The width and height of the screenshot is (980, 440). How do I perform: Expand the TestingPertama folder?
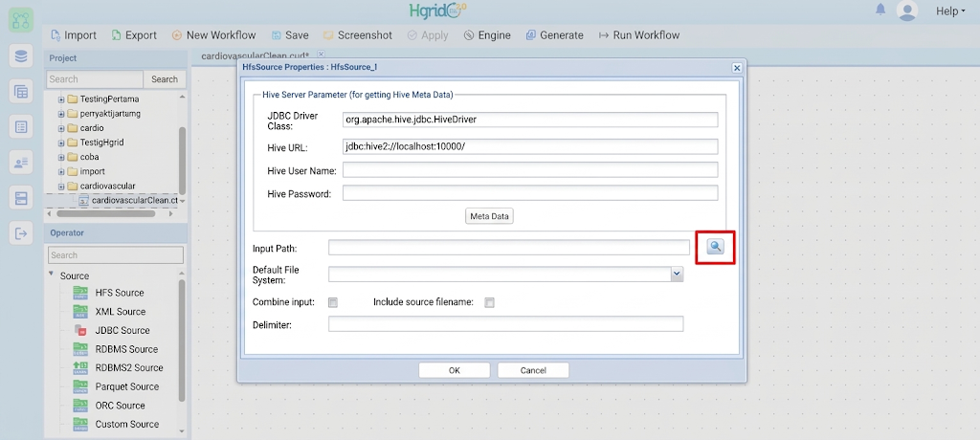point(61,99)
